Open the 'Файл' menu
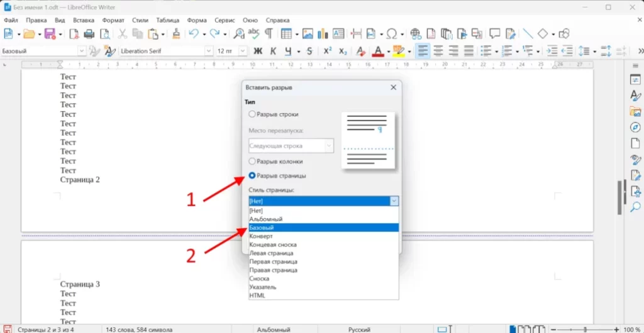 [x=11, y=20]
